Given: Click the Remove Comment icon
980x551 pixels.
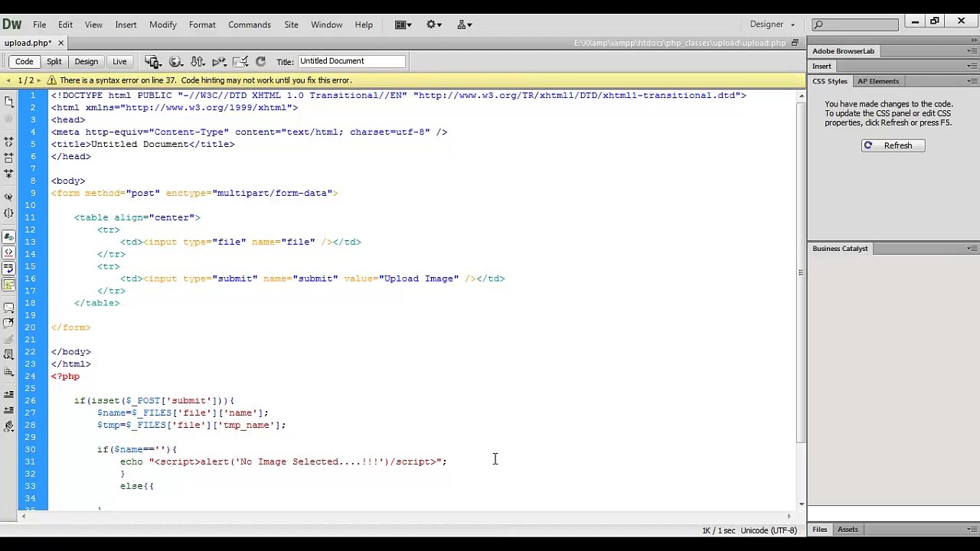Looking at the screenshot, I should [x=8, y=323].
